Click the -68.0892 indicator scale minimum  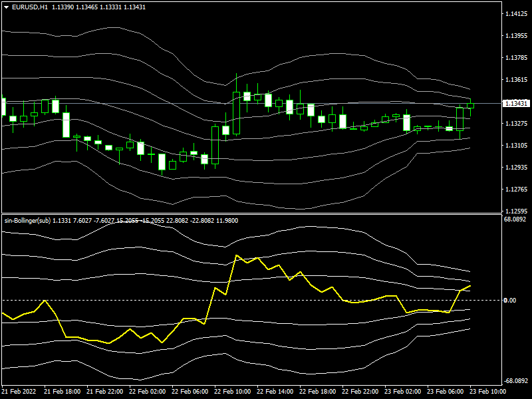pos(515,381)
